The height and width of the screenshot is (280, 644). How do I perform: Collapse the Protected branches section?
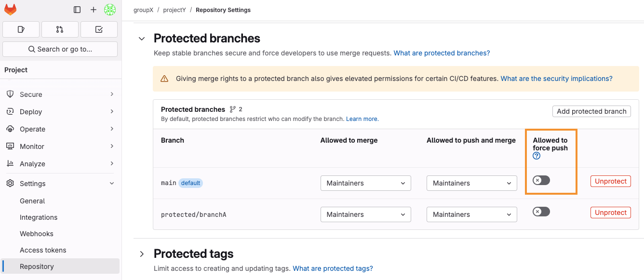pyautogui.click(x=142, y=39)
